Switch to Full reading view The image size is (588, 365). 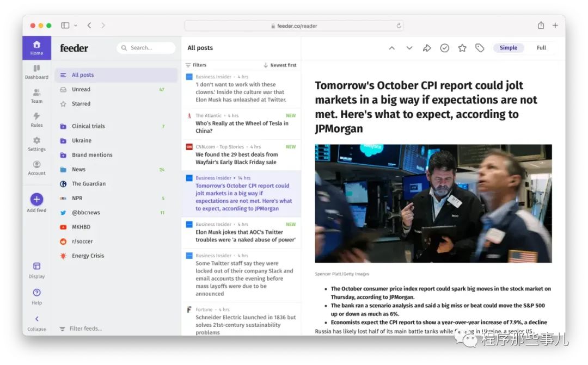(x=541, y=47)
